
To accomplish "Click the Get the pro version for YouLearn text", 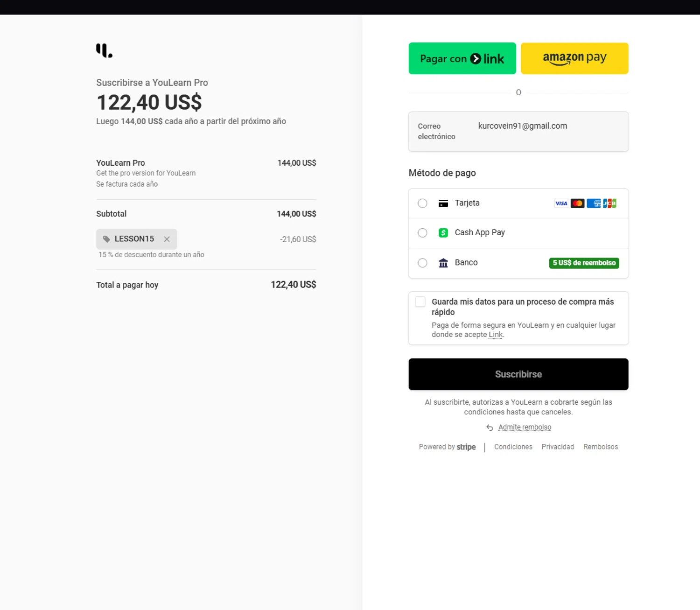I will click(x=146, y=173).
